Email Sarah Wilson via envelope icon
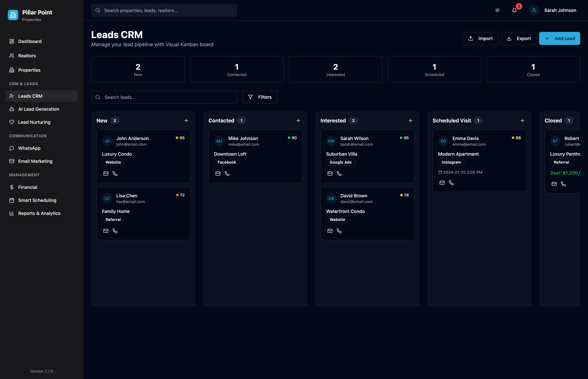This screenshot has width=588, height=379. pyautogui.click(x=330, y=174)
